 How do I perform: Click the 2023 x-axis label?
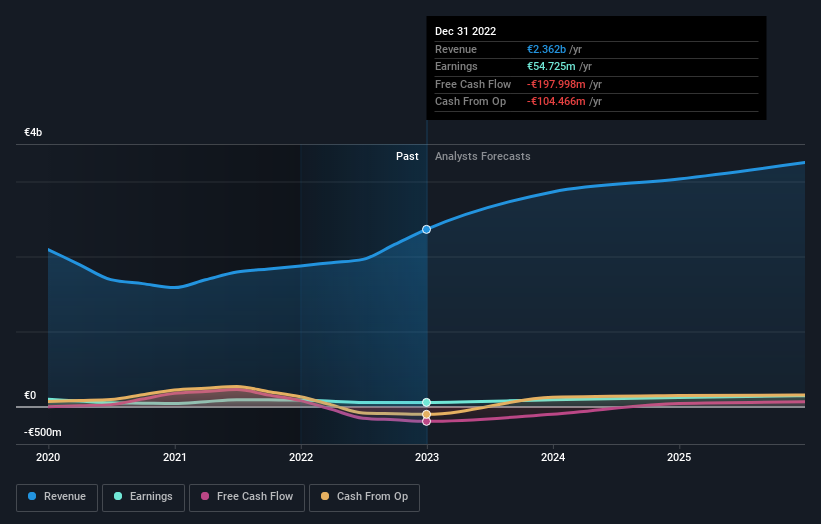427,458
